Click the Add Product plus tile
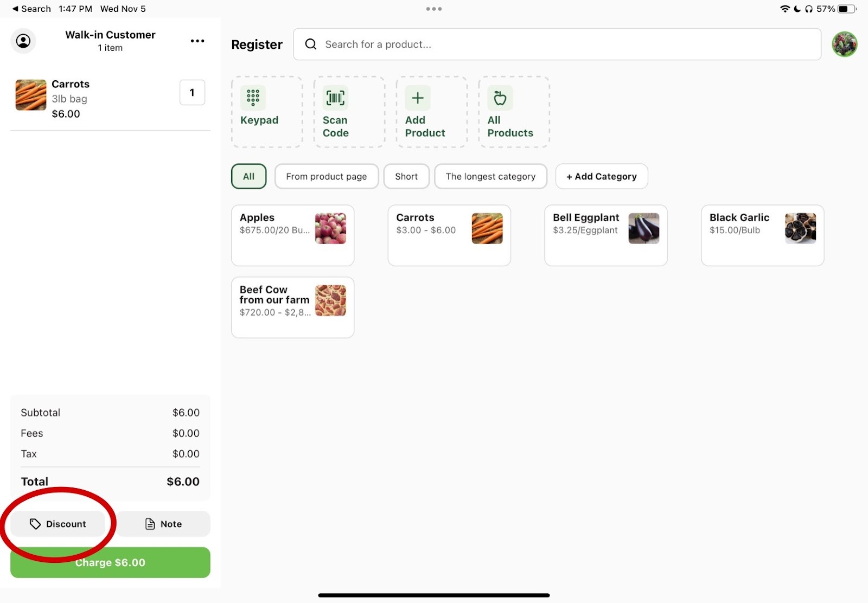The height and width of the screenshot is (603, 868). tap(431, 112)
